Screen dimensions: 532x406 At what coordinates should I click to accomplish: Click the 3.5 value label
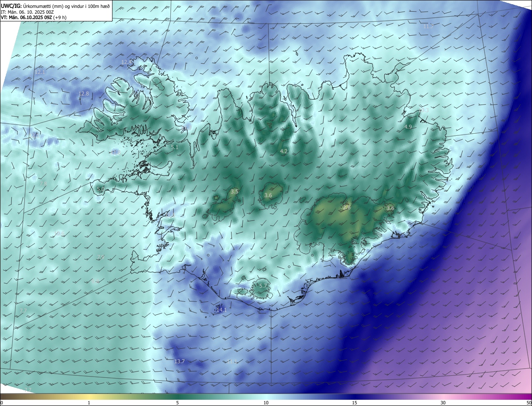[x=234, y=192]
